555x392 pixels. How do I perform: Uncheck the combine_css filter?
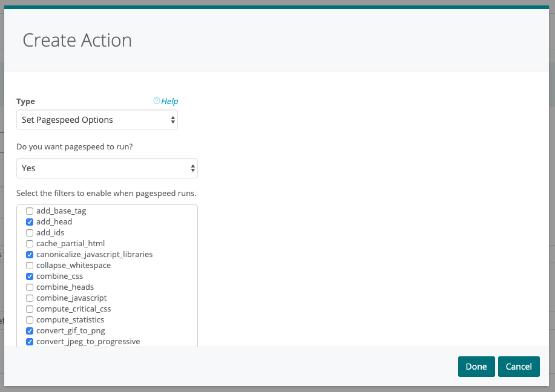(30, 276)
